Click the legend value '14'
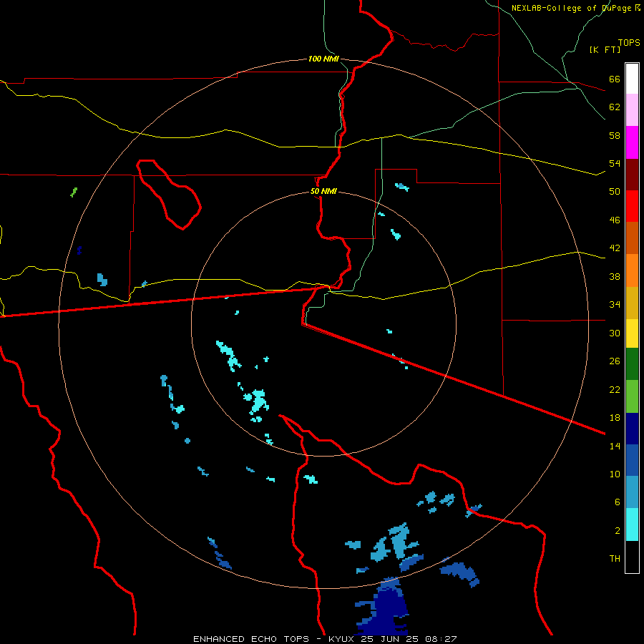 [x=615, y=446]
